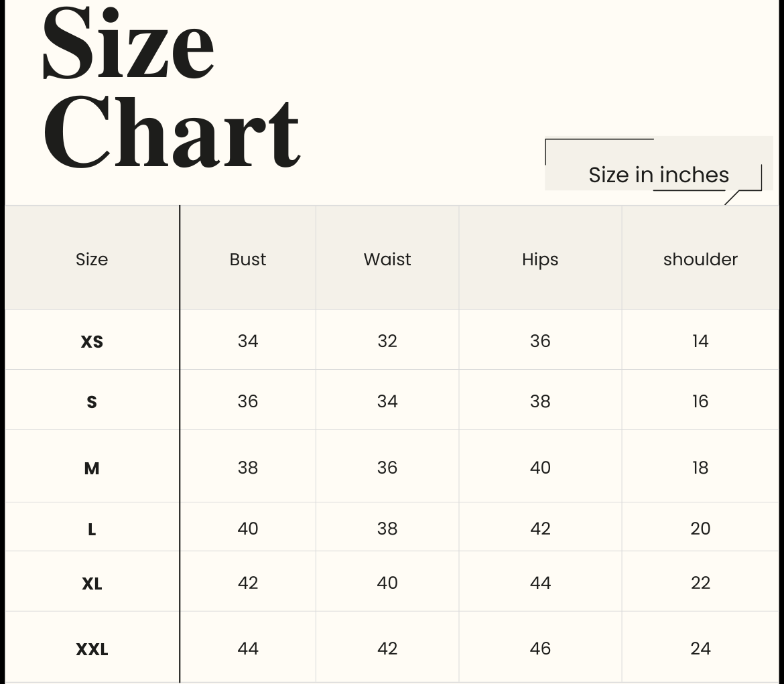This screenshot has height=684, width=784.
Task: Click the XS bust value 34
Action: (x=248, y=341)
